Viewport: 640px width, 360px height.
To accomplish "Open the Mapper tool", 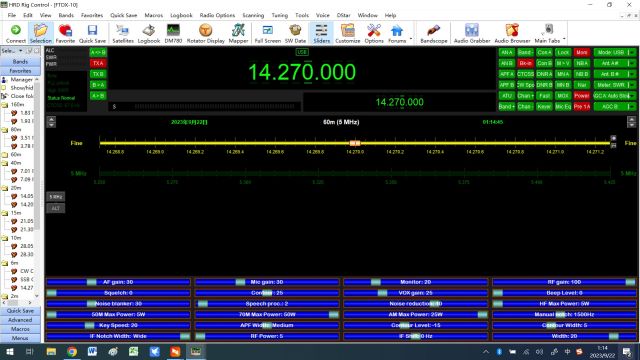I will [x=238, y=33].
